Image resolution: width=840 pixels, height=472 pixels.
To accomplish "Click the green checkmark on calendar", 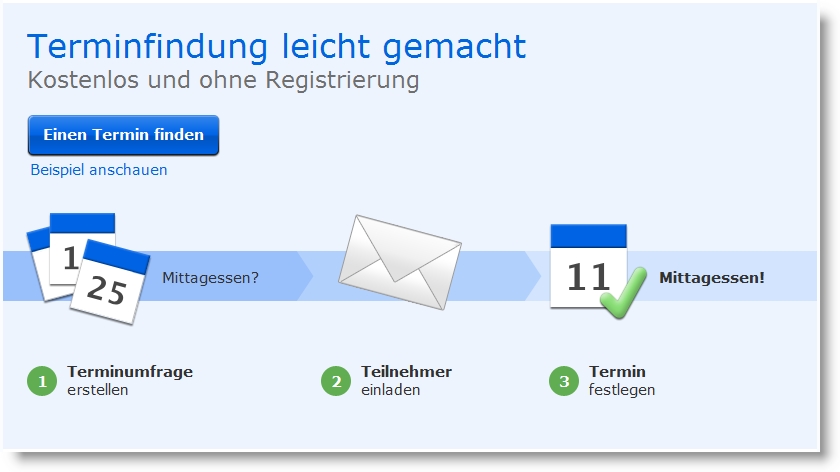I will (x=624, y=293).
